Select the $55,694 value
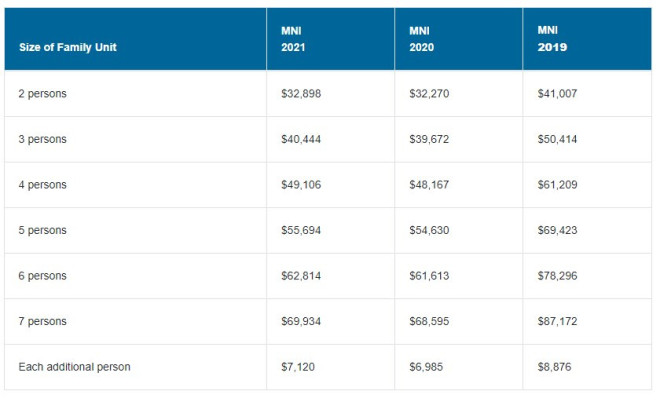 click(301, 230)
